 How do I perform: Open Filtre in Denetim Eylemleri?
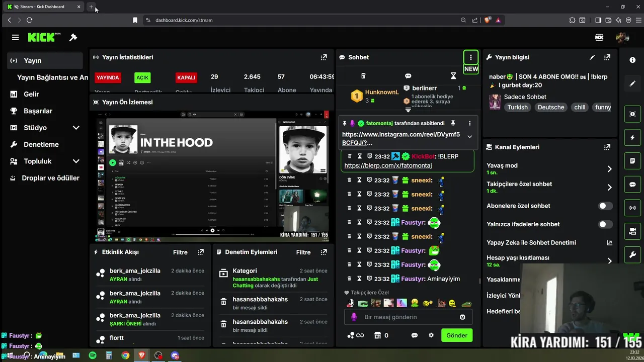[303, 252]
